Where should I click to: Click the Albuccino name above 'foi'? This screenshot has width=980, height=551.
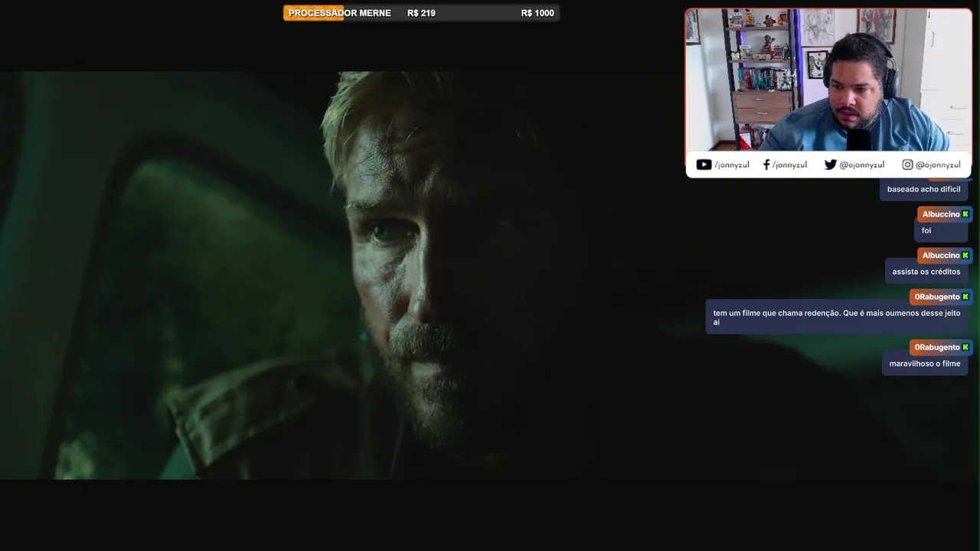tap(941, 214)
